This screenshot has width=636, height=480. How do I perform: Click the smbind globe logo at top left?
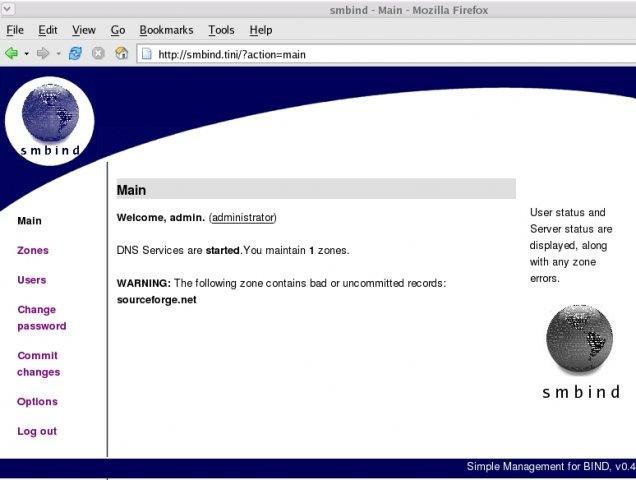[x=50, y=121]
